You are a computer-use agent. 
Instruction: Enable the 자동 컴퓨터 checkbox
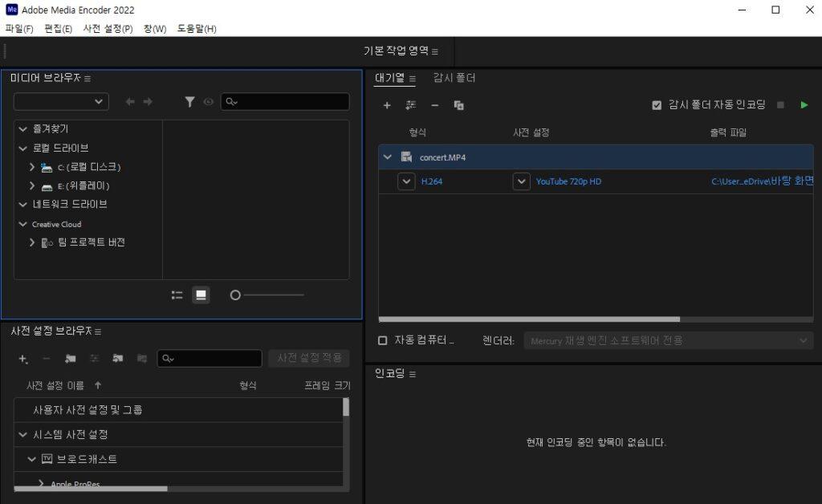(x=383, y=340)
